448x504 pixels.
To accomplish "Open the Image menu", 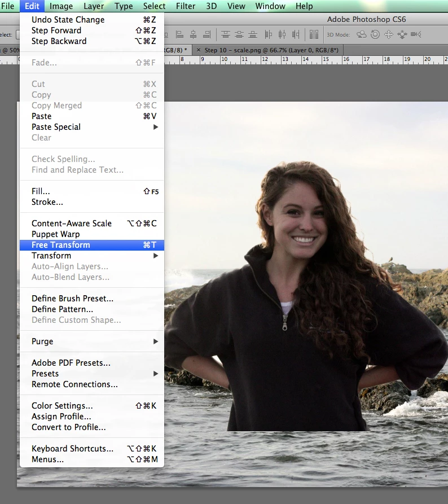I will (61, 6).
